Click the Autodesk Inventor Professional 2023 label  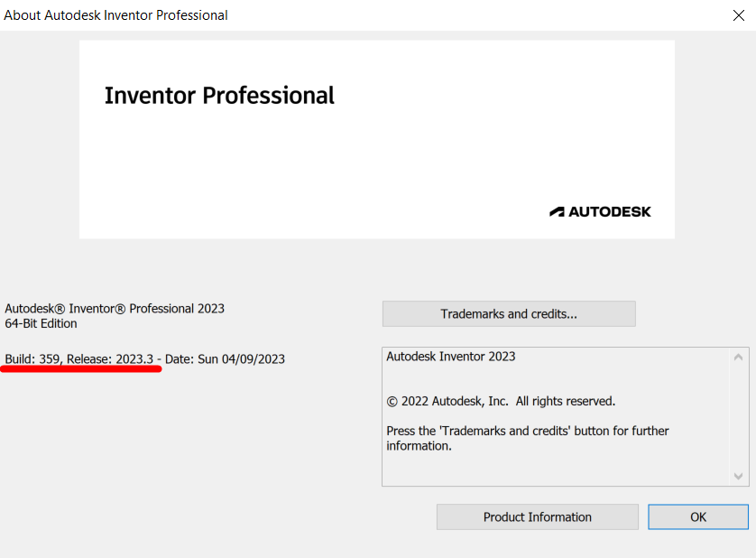click(115, 309)
